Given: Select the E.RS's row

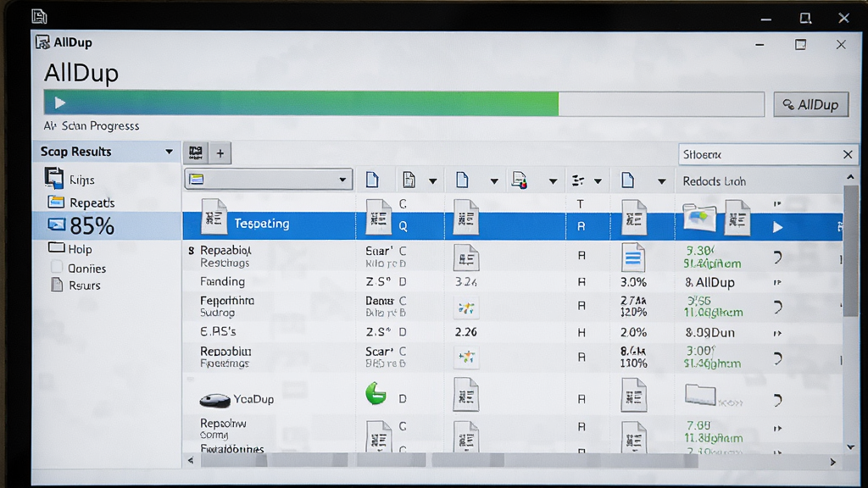Looking at the screenshot, I should (x=513, y=332).
